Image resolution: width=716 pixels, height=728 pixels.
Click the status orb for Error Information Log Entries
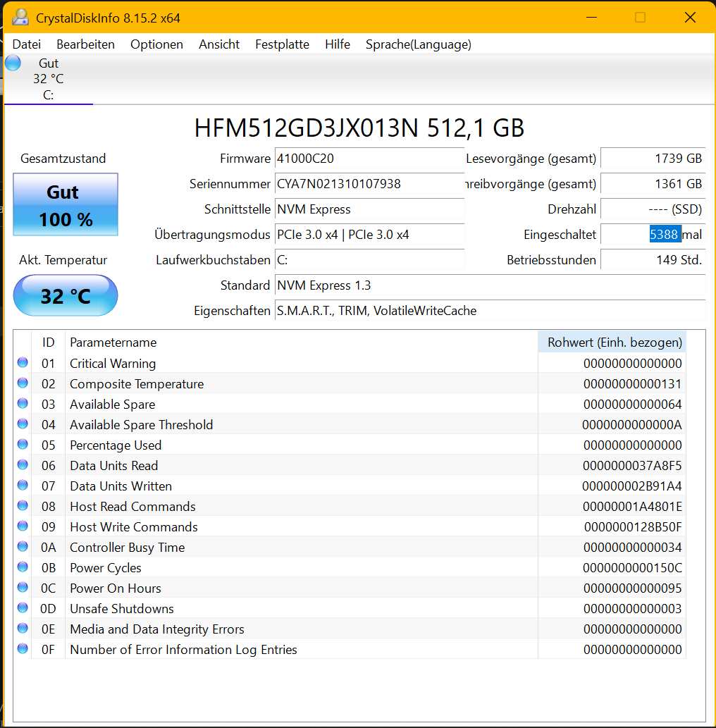click(x=23, y=648)
